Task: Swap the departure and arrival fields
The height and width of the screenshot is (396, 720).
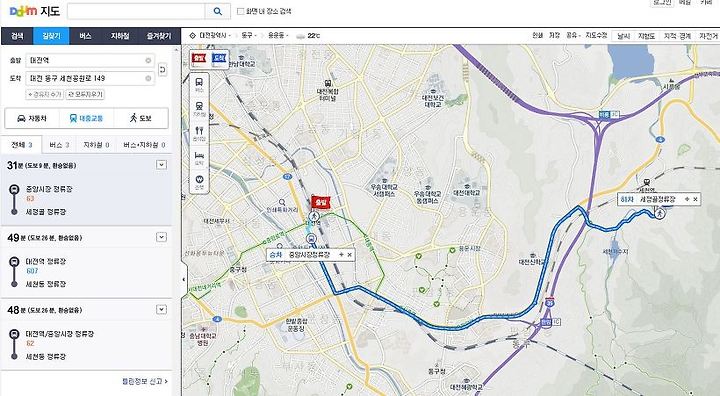Action: tap(162, 69)
